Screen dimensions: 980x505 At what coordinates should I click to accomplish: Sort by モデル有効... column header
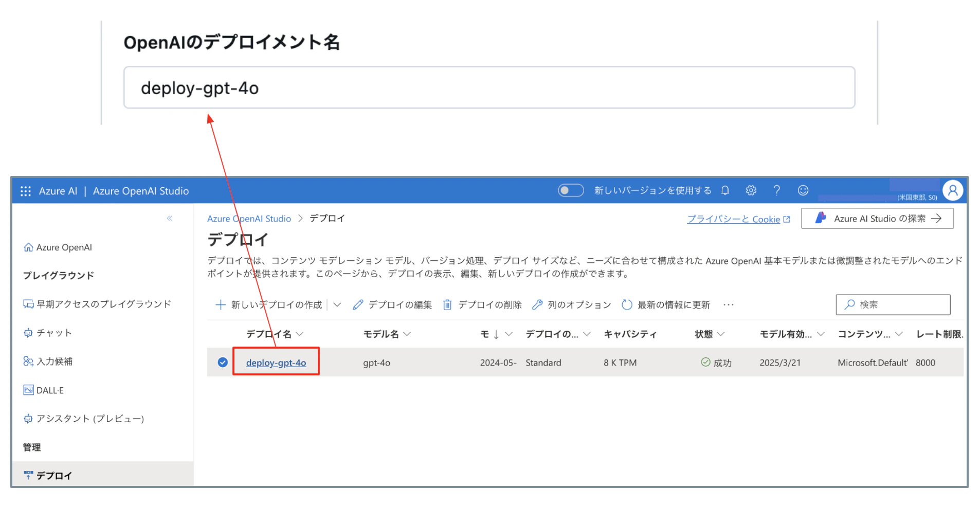792,334
